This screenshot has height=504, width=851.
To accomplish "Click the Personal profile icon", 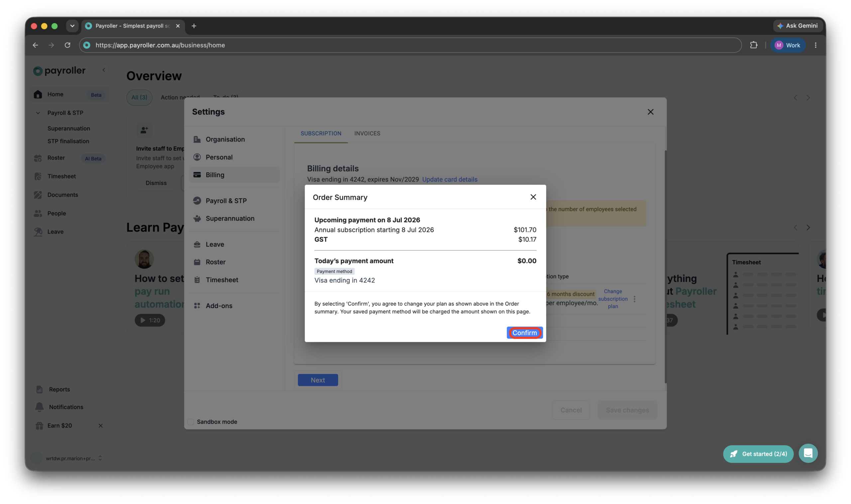I will coord(197,157).
